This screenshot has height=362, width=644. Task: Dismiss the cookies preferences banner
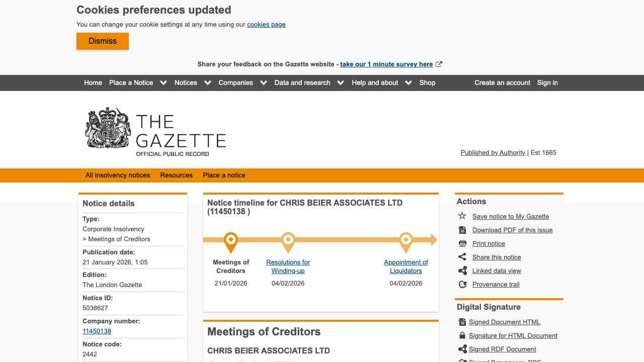click(103, 41)
